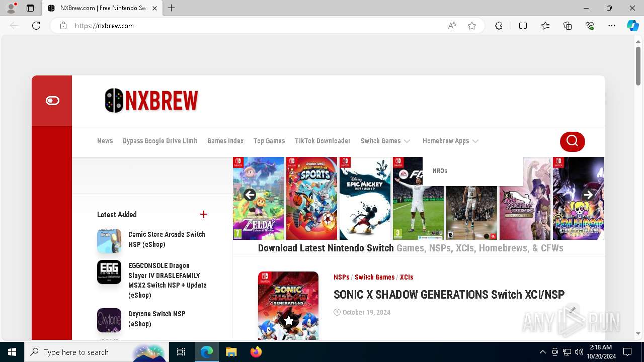
Task: Click the NXBrew logo
Action: (x=151, y=101)
